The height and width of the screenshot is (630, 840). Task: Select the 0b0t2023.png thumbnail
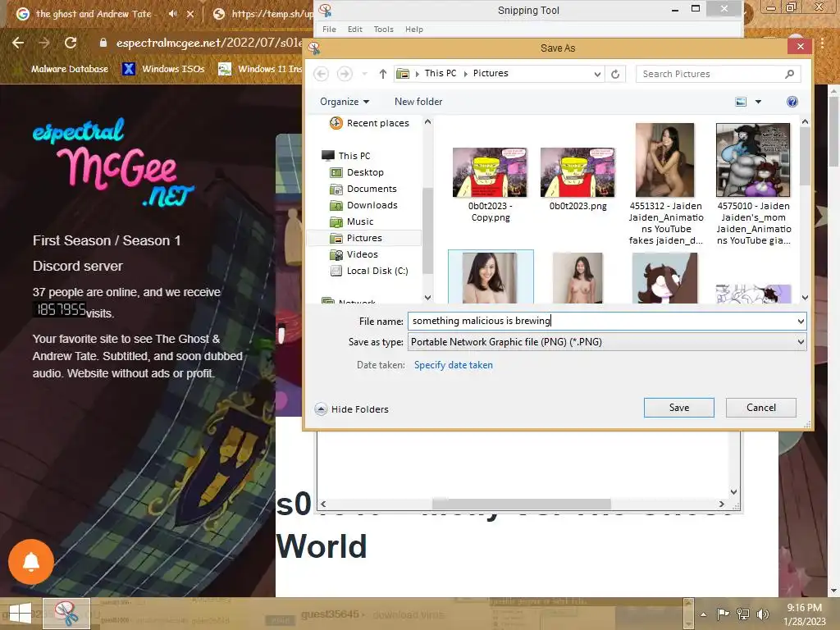click(x=577, y=172)
